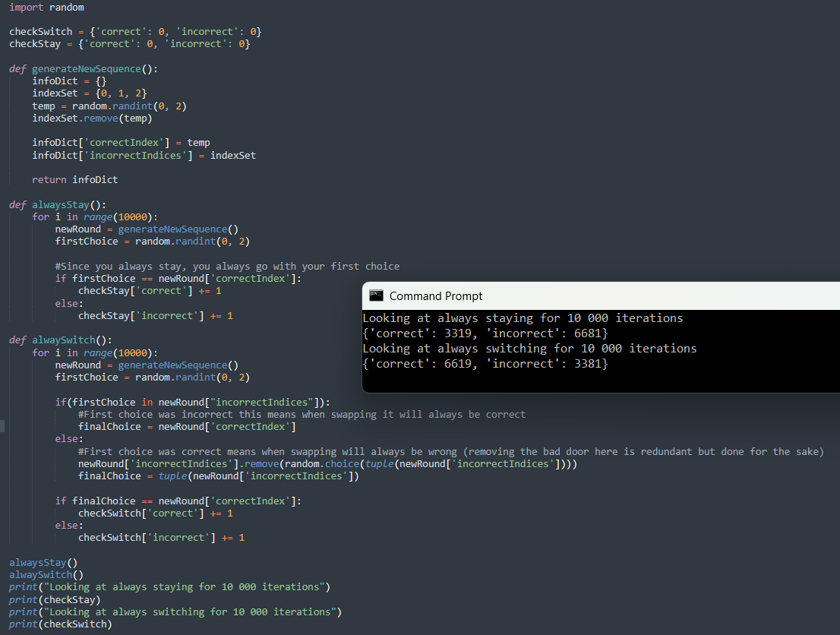Click the 'indexSet.remove(temp)' line

click(x=92, y=118)
